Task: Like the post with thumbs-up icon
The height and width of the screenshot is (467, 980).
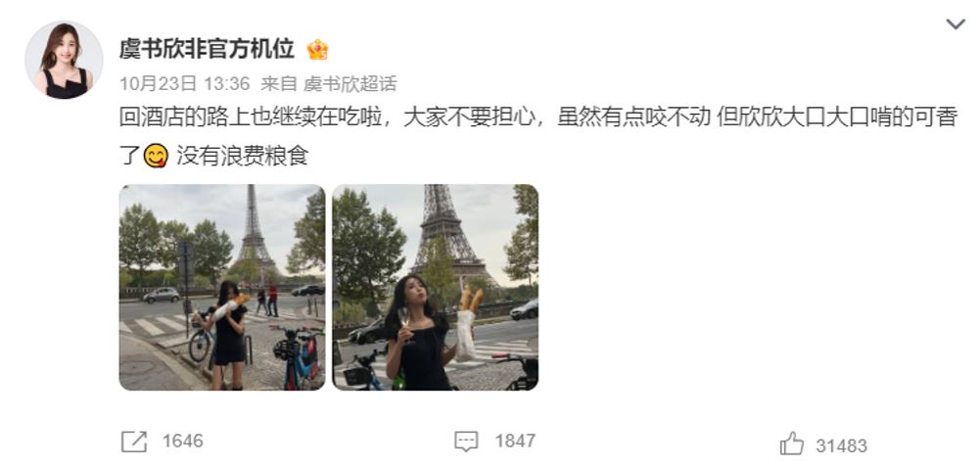Action: pyautogui.click(x=792, y=444)
